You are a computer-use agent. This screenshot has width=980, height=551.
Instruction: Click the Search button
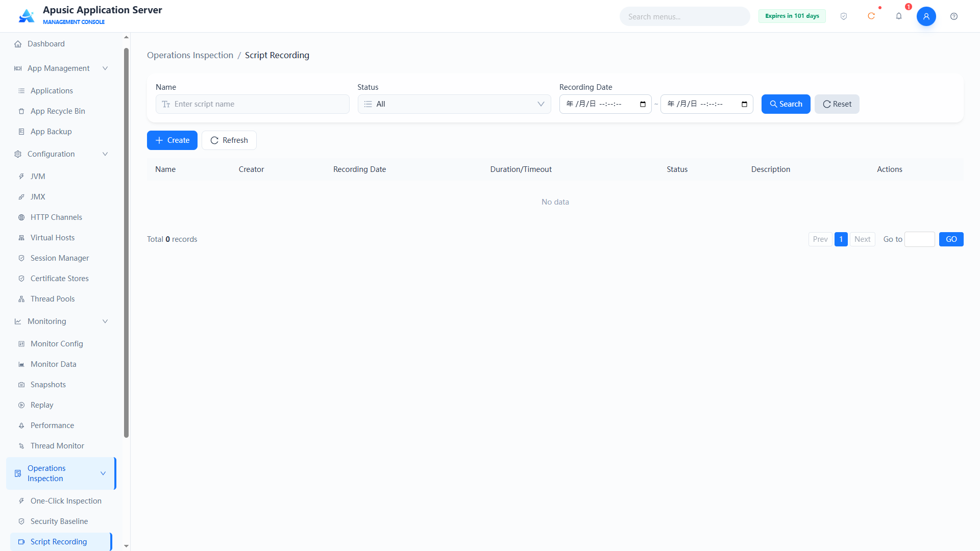[x=786, y=104]
